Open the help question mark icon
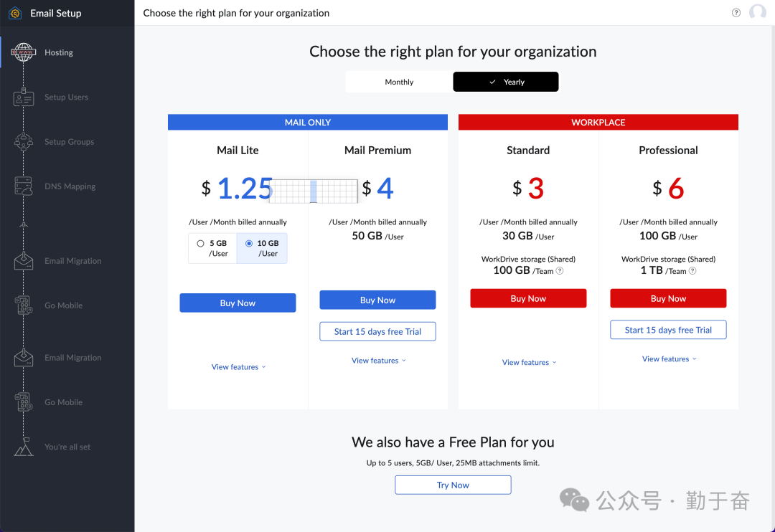The height and width of the screenshot is (532, 775). click(736, 13)
